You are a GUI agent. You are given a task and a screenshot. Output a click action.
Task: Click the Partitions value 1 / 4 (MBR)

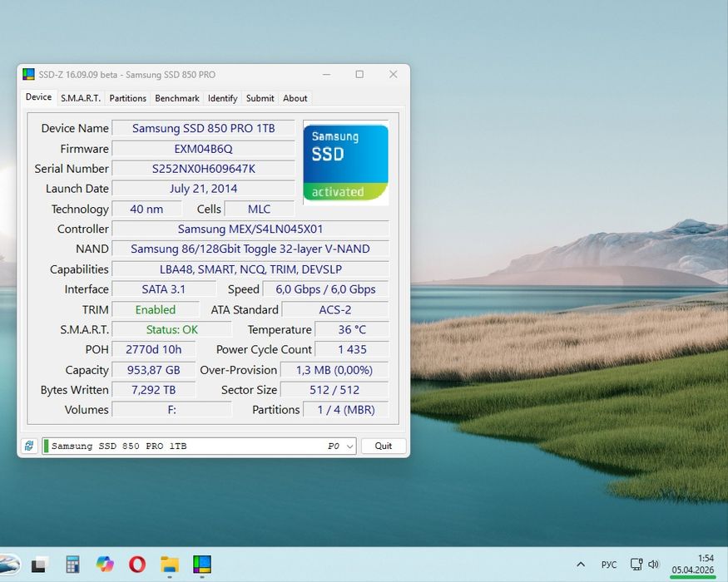(346, 410)
